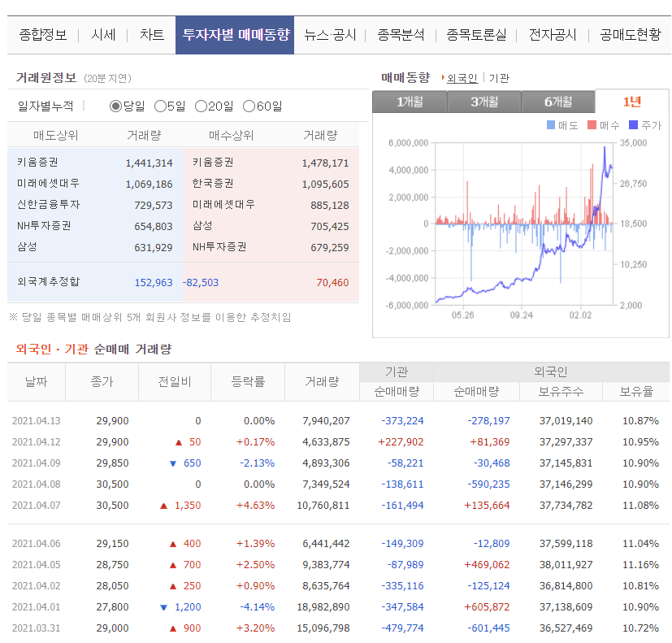Select the 5일 cumulative radio option
672x643 pixels.
click(x=160, y=106)
